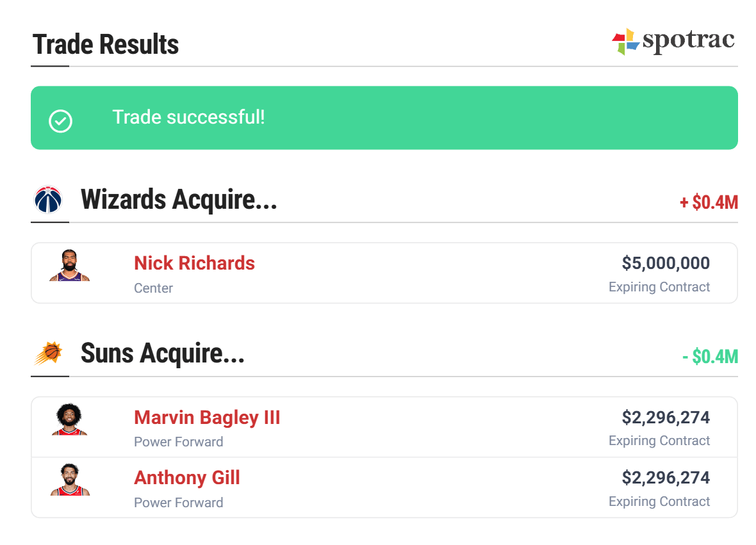
Task: Click the Suns Acquire heading
Action: click(163, 354)
